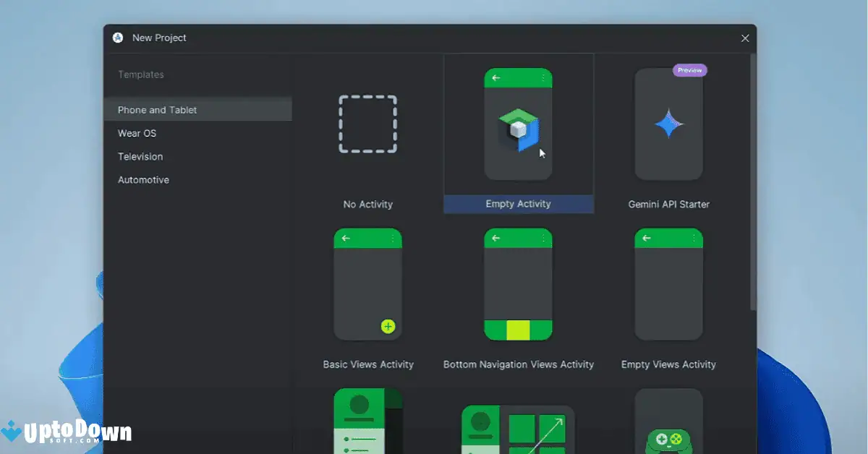This screenshot has width=868, height=454.
Task: Select the Phone and Tablet category
Action: click(x=157, y=109)
